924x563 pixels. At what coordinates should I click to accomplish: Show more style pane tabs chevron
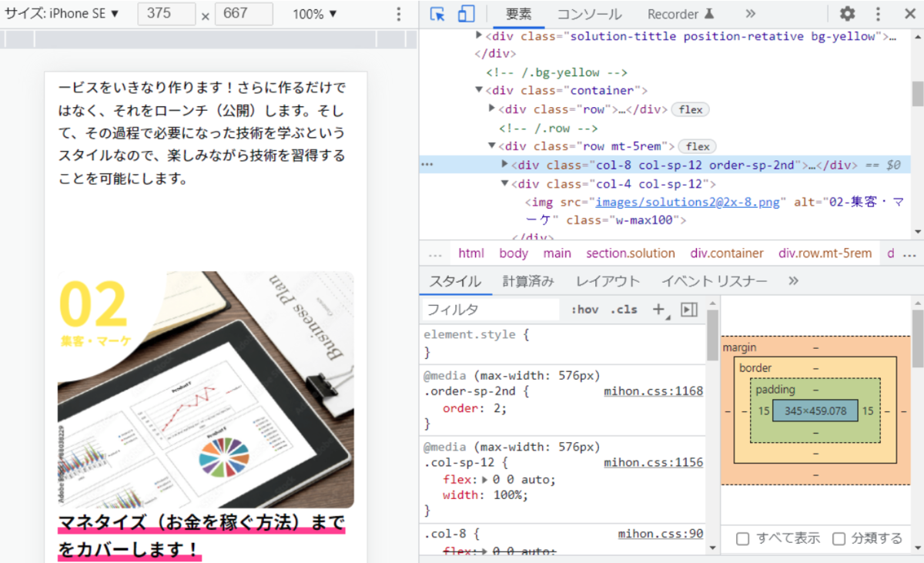(x=793, y=281)
